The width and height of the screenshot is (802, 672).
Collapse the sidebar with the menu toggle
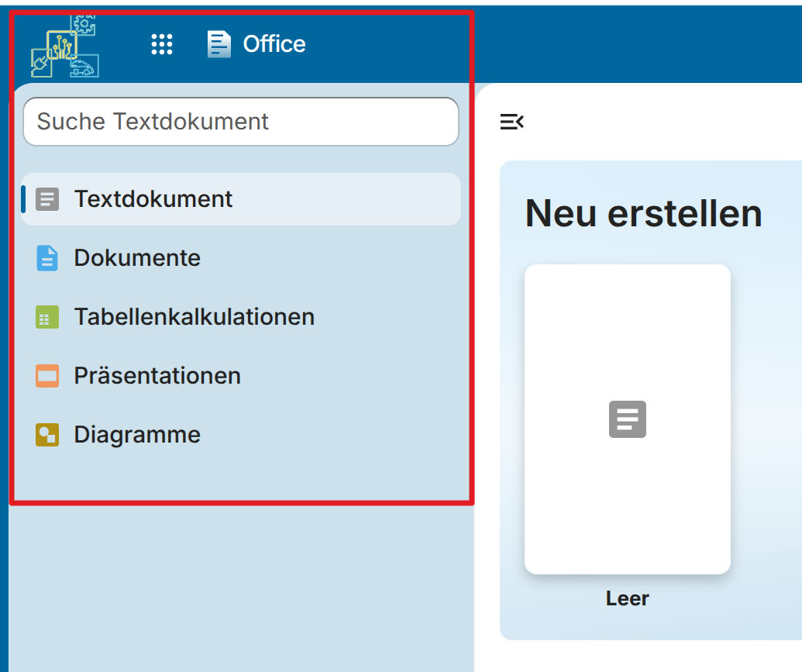point(512,122)
